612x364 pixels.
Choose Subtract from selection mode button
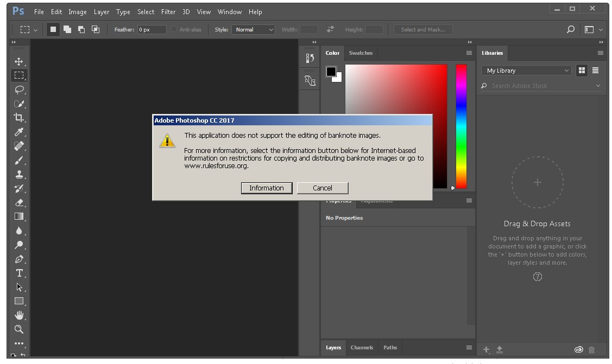coord(81,29)
